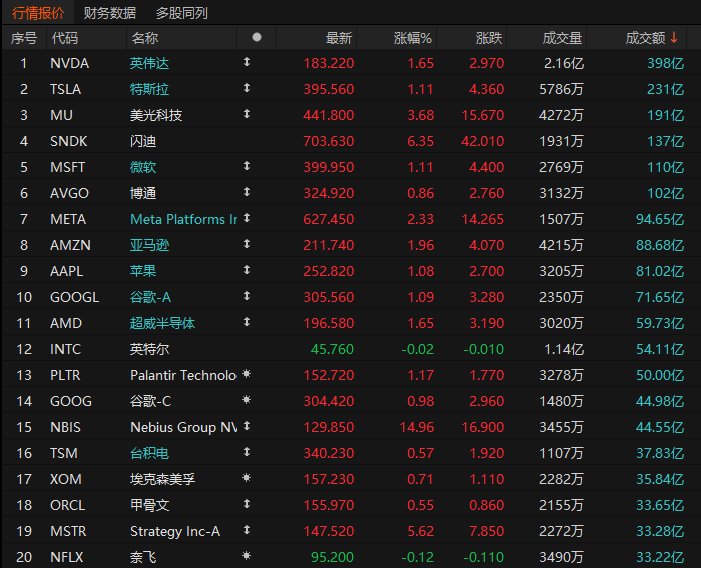Open the 亚马逊 stock link
The image size is (701, 568).
click(149, 245)
